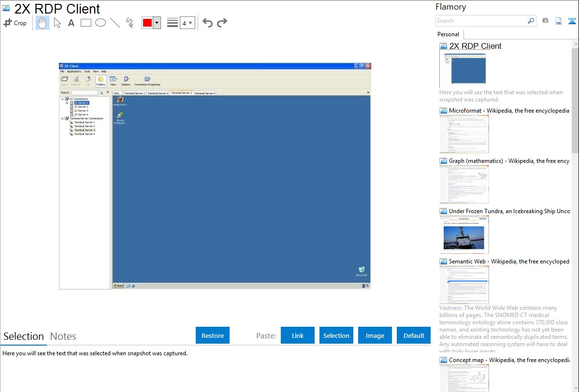Select the Graph (mathematics) thumbnail

(464, 184)
